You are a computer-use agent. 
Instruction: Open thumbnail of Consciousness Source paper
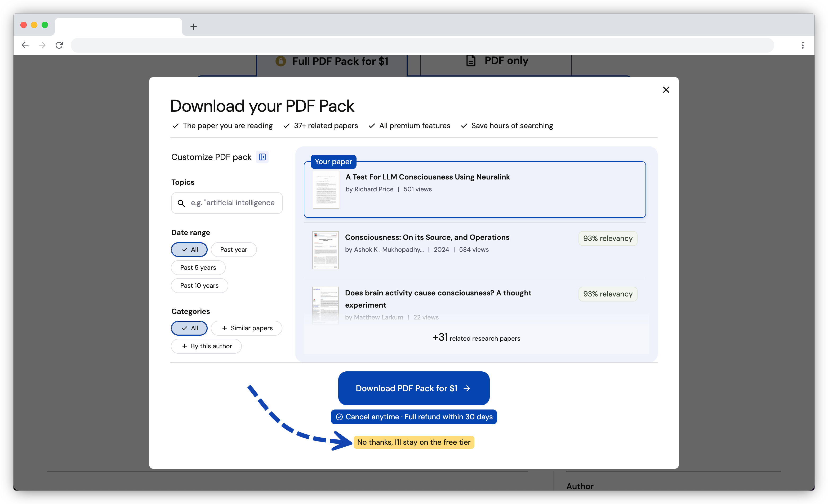coord(325,250)
